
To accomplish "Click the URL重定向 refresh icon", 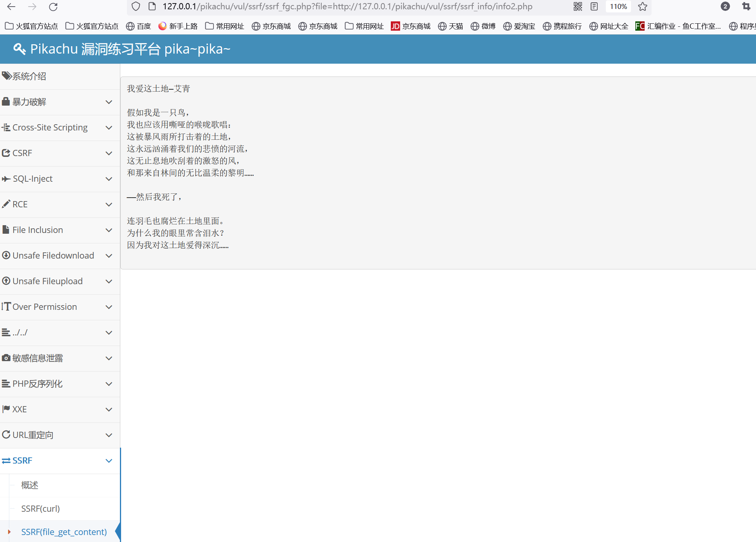I will [6, 434].
